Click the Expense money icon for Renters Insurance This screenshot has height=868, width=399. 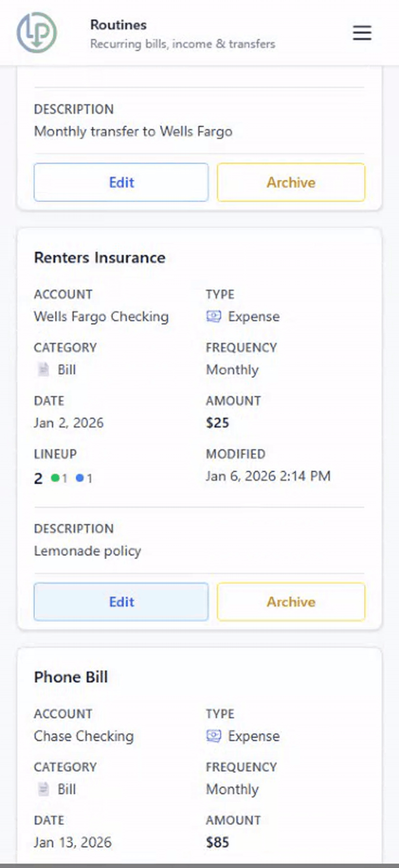tap(213, 316)
